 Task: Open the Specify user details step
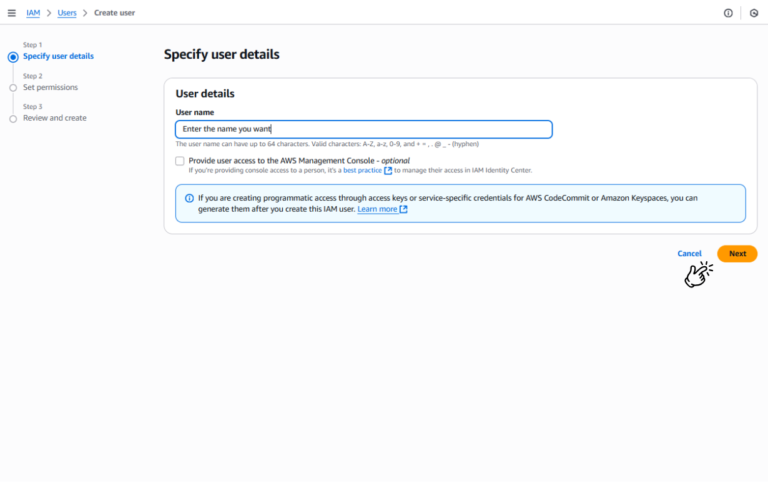pos(58,56)
